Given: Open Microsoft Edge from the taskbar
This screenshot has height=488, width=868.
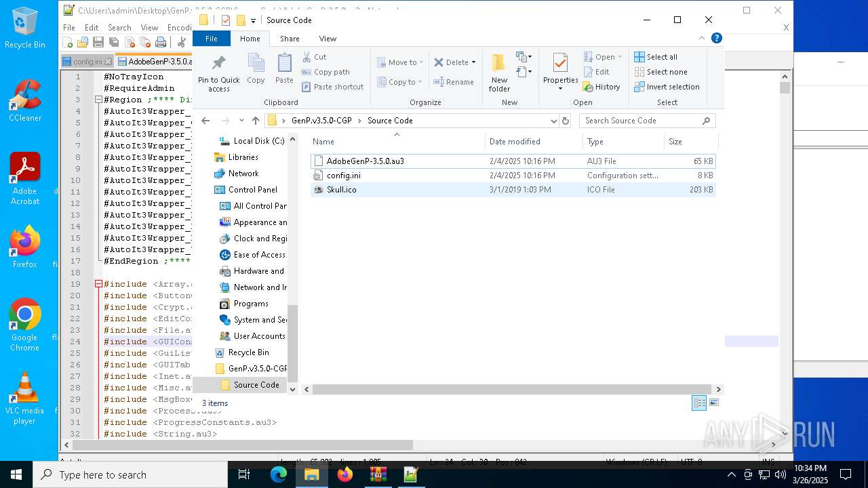Looking at the screenshot, I should (x=279, y=474).
